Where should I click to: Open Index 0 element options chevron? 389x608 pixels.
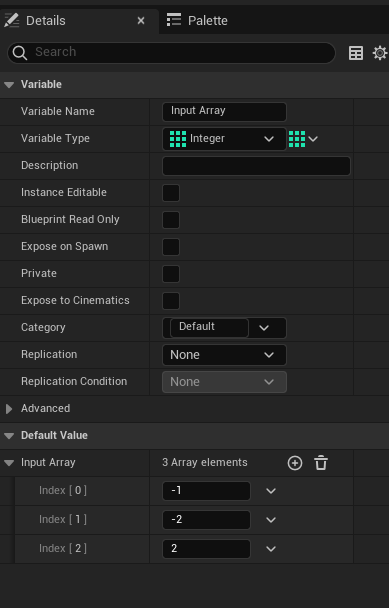[271, 491]
